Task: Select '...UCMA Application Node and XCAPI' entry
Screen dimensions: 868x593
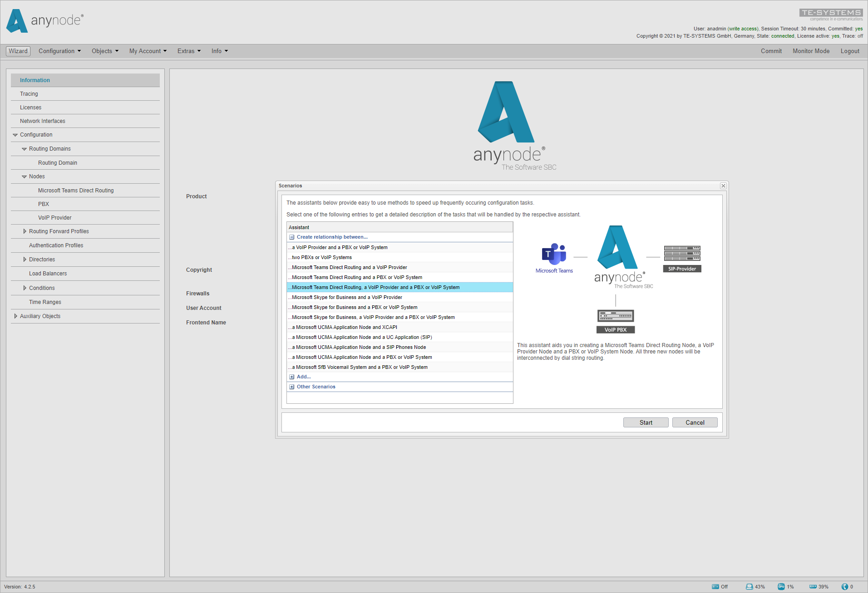Action: pos(400,327)
